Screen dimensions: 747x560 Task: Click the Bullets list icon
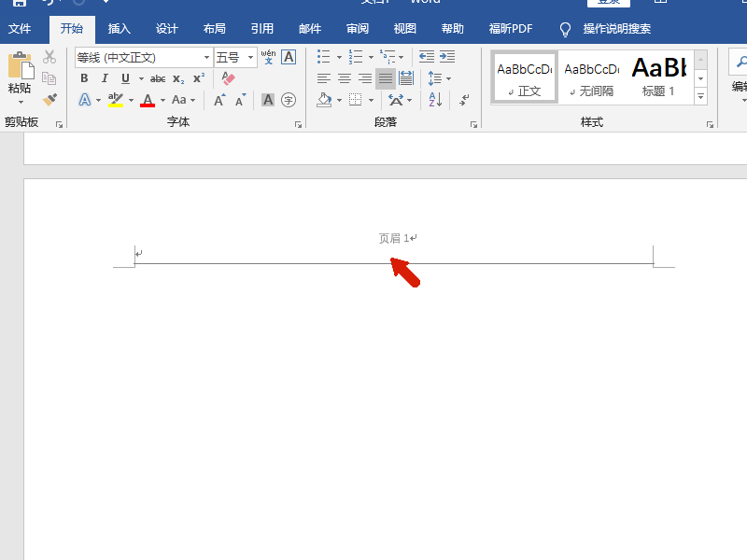point(323,57)
